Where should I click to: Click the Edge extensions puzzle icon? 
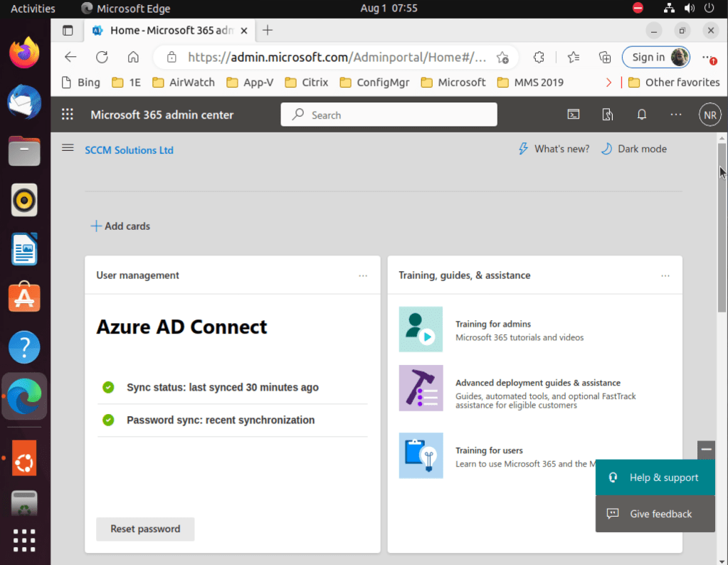tap(539, 58)
